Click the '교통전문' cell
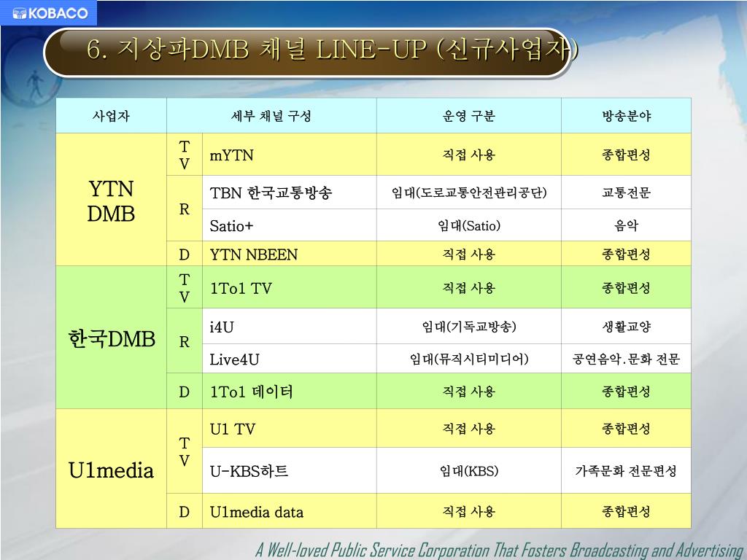This screenshot has height=560, width=747. coord(626,192)
